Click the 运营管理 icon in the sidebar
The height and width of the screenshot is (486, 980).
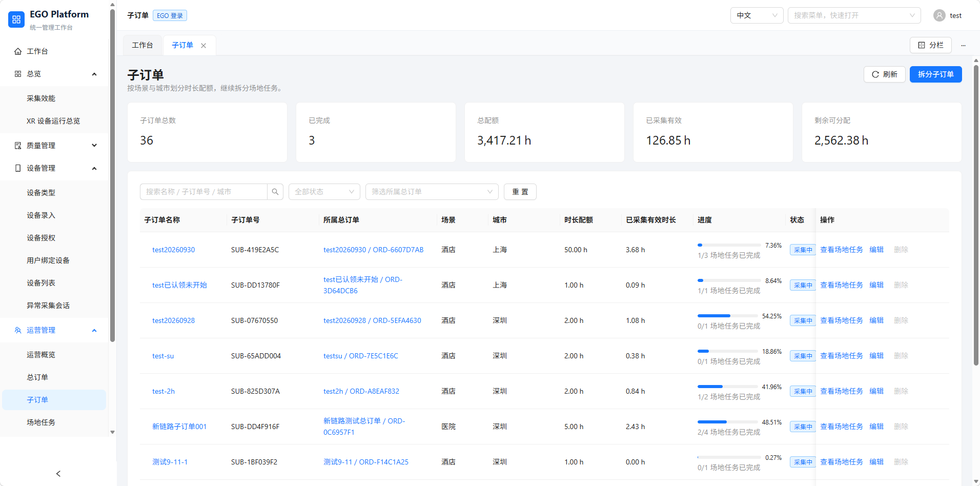(18, 330)
